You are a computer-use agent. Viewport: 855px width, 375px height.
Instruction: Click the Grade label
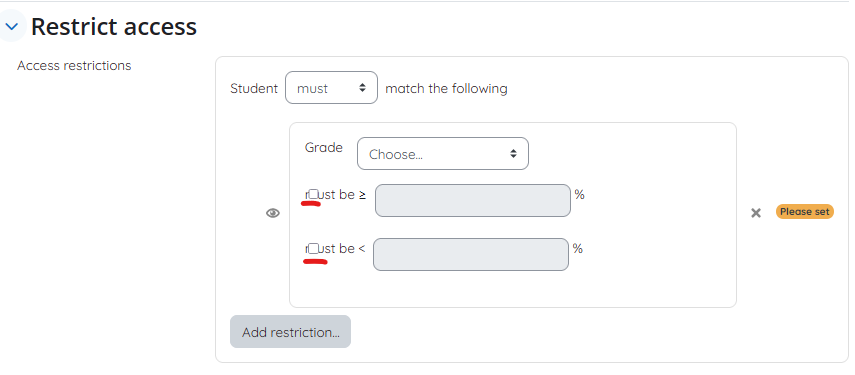point(324,147)
